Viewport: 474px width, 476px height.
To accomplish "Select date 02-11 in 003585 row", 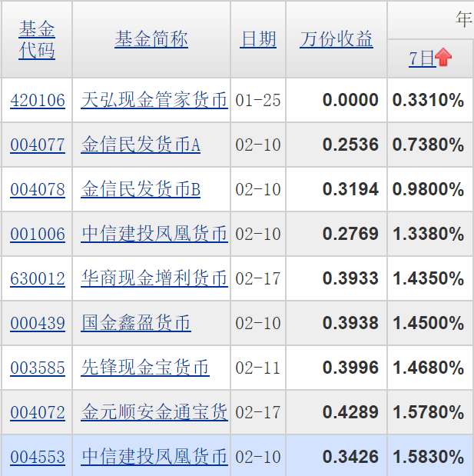I will pyautogui.click(x=258, y=368).
